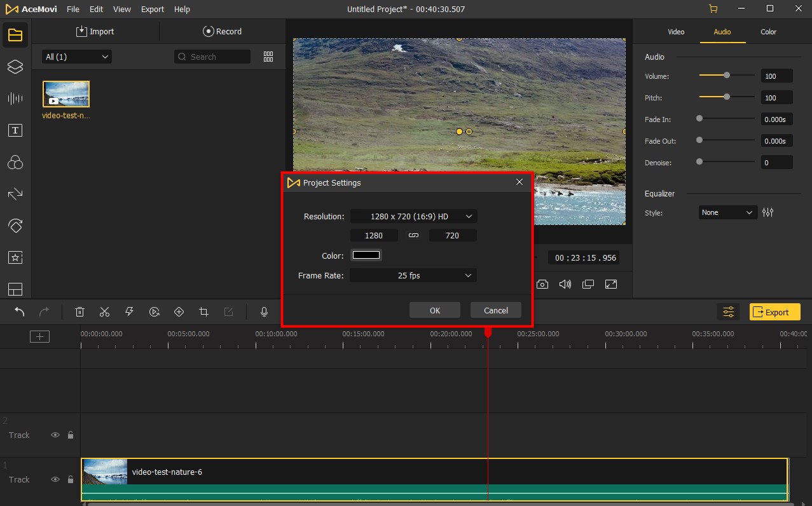Image resolution: width=812 pixels, height=506 pixels.
Task: Click Cancel in Project Settings
Action: [x=495, y=310]
